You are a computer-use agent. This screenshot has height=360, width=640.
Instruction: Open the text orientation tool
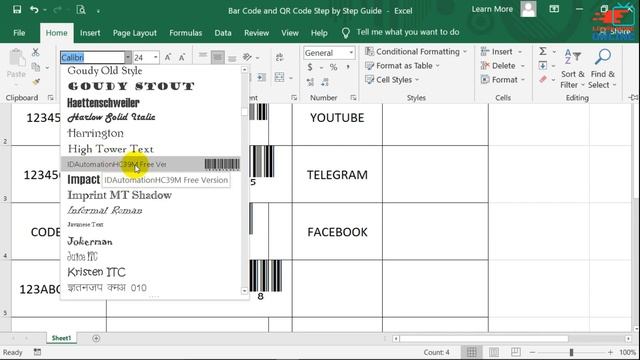click(x=247, y=57)
